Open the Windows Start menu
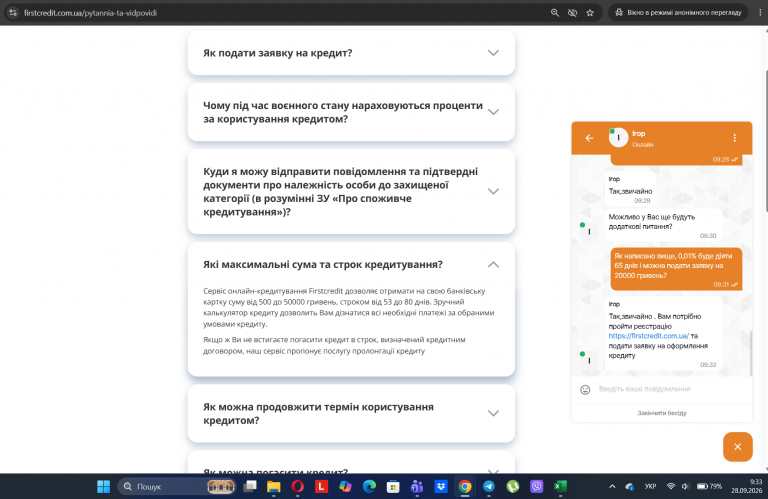This screenshot has width=768, height=499. (x=103, y=486)
